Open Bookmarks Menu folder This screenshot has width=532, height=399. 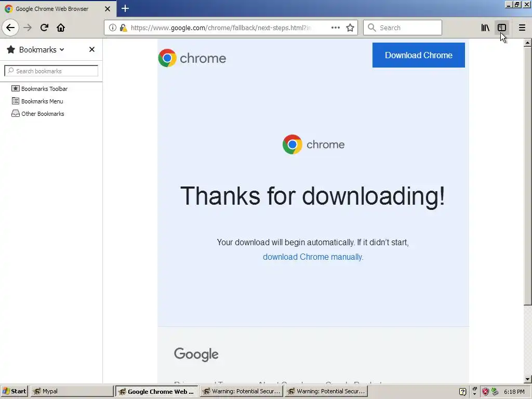(x=37, y=101)
